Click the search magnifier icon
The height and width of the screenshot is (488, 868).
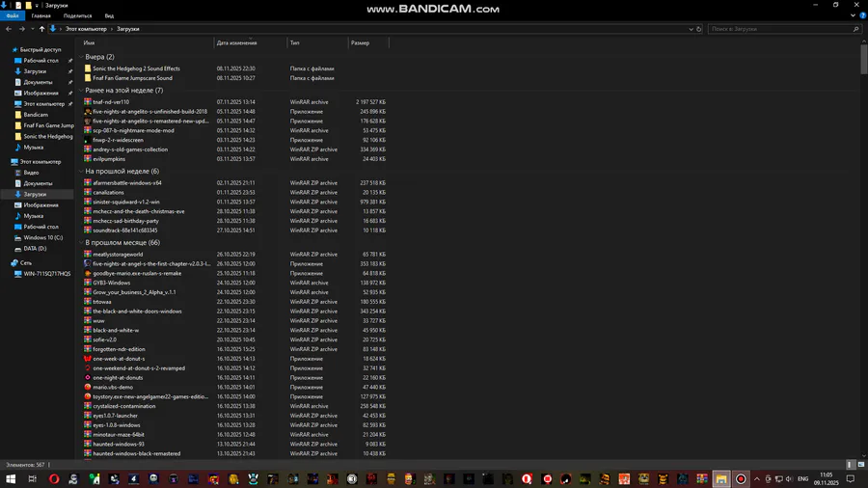point(855,29)
